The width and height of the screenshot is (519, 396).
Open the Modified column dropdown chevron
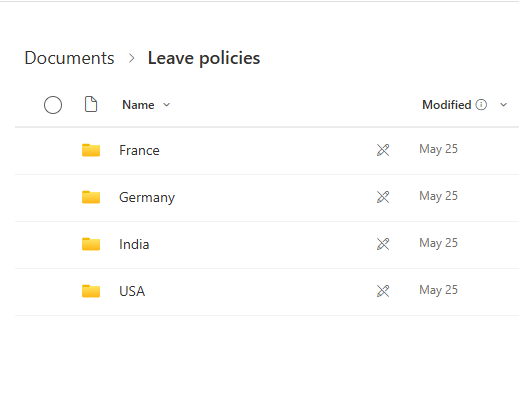click(x=504, y=105)
